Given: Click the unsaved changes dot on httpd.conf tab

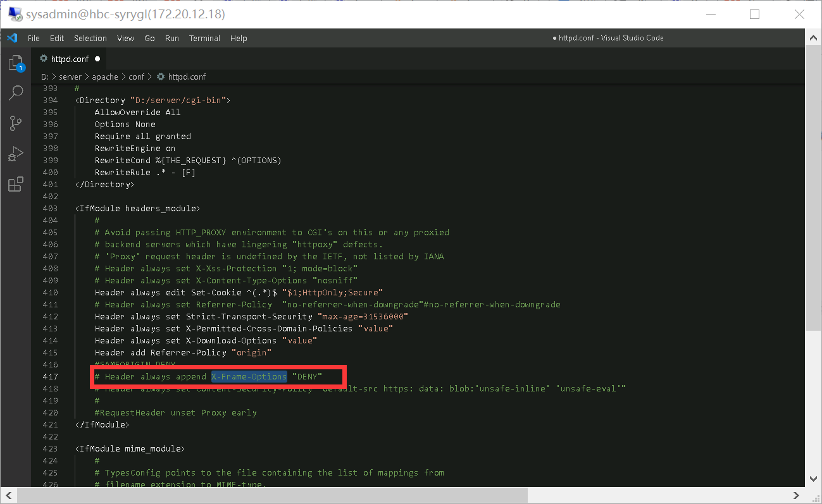Looking at the screenshot, I should point(98,59).
